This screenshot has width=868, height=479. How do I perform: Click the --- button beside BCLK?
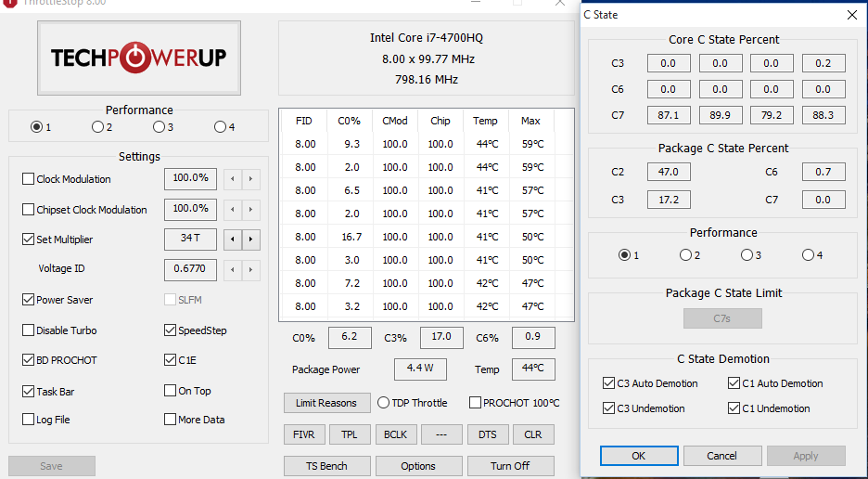[x=441, y=434]
